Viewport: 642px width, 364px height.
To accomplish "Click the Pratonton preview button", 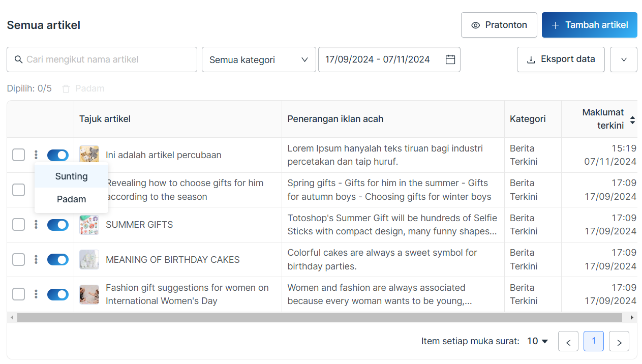I will click(x=499, y=25).
